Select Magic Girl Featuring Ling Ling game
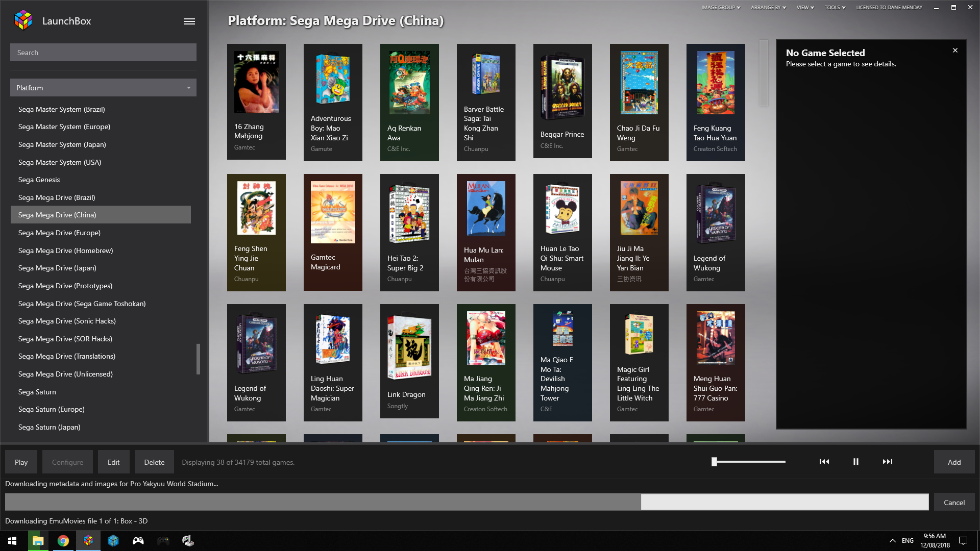Screen dimensions: 980x551 pyautogui.click(x=639, y=363)
